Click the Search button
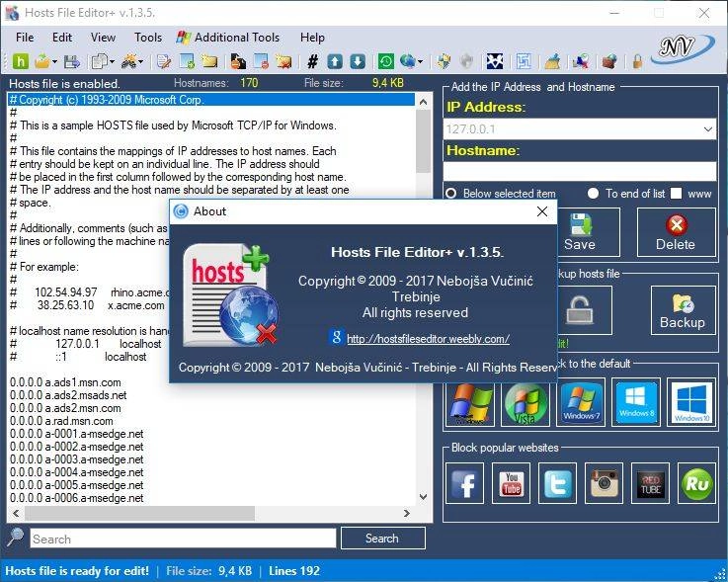The width and height of the screenshot is (728, 582). pos(382,538)
